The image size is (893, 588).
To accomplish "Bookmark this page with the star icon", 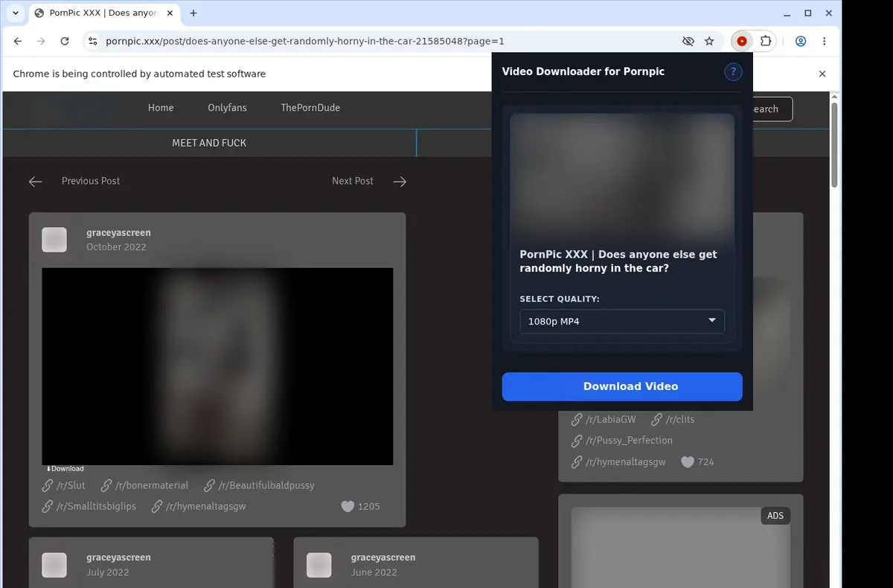I will tap(709, 42).
